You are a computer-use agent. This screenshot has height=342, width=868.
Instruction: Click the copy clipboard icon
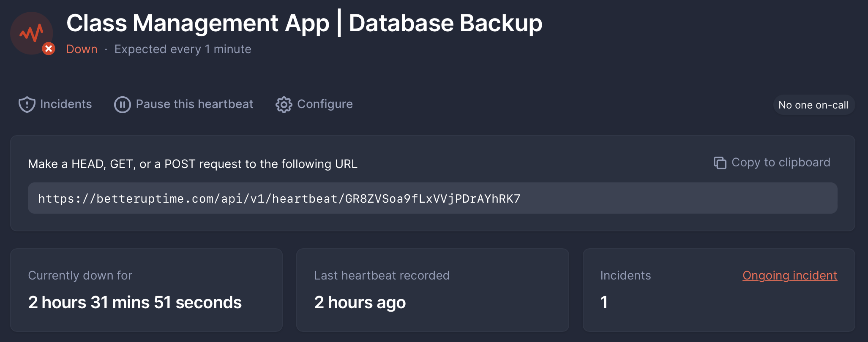(x=720, y=163)
